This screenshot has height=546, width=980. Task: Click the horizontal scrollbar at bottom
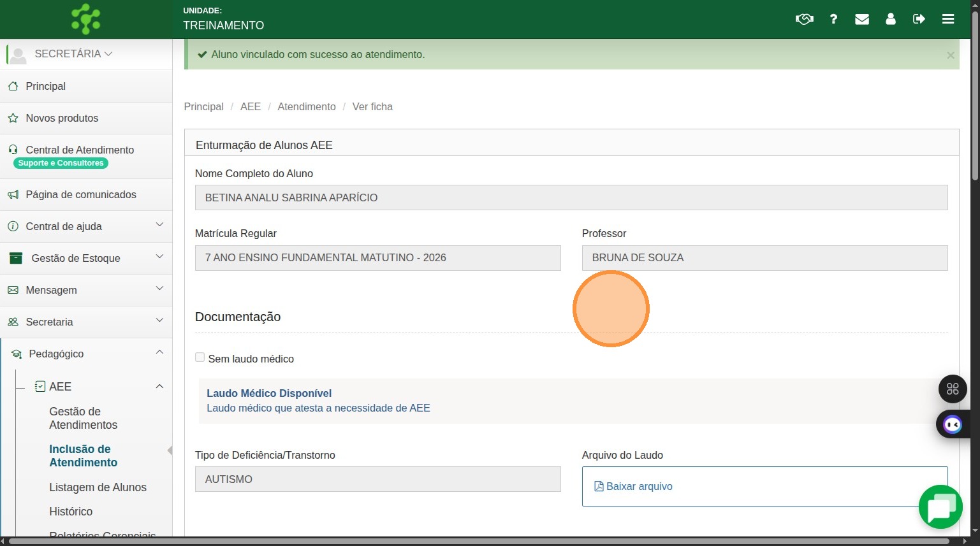point(478,541)
